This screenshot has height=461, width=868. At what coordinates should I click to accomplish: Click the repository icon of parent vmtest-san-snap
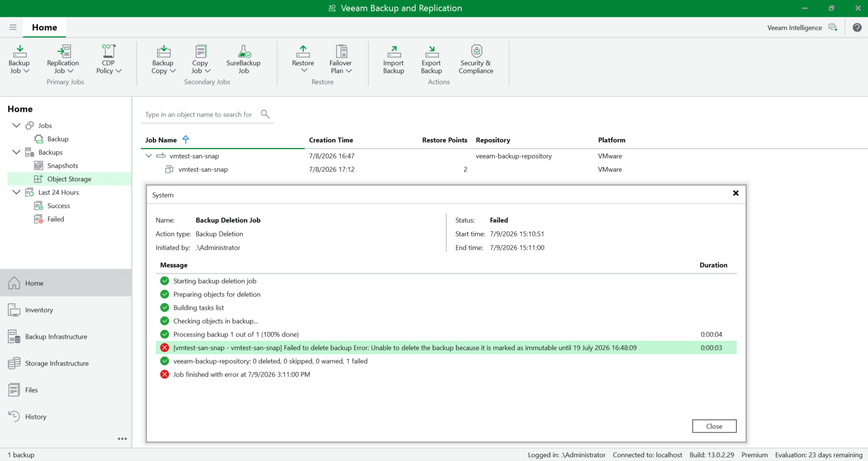pyautogui.click(x=161, y=156)
